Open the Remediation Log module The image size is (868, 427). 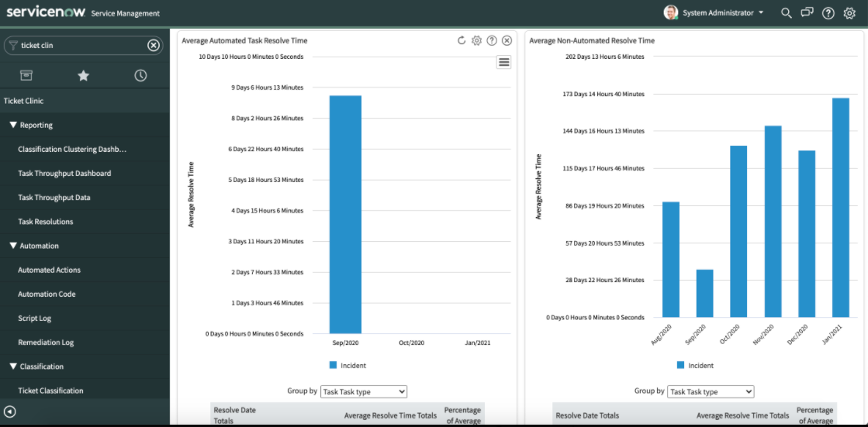pyautogui.click(x=46, y=343)
